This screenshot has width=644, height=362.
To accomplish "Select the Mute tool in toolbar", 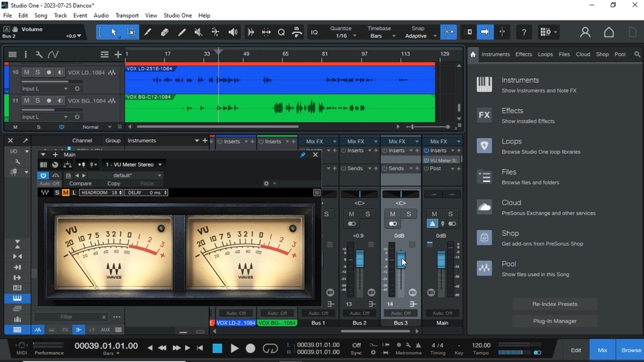I will coord(199,32).
